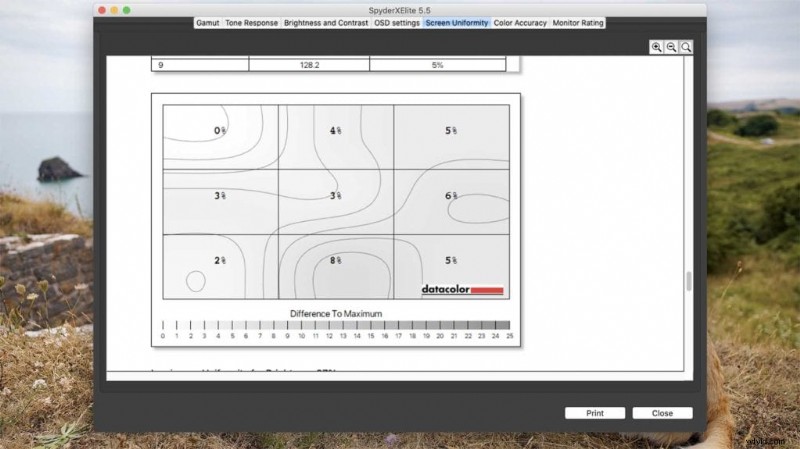The image size is (800, 449).
Task: Click the row number 9 cell
Action: [x=200, y=65]
